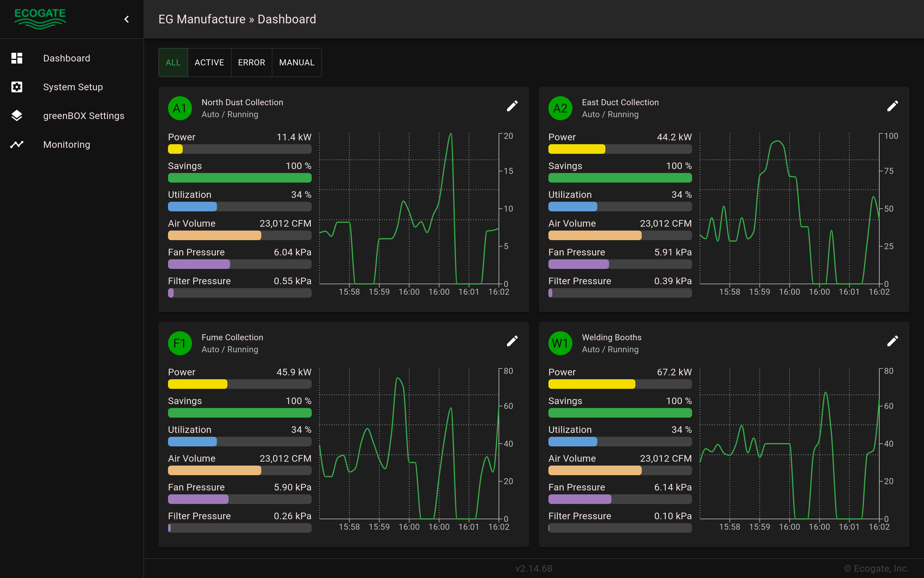Open greenBOX Settings in the sidebar
Viewport: 924px width, 578px height.
[72, 115]
